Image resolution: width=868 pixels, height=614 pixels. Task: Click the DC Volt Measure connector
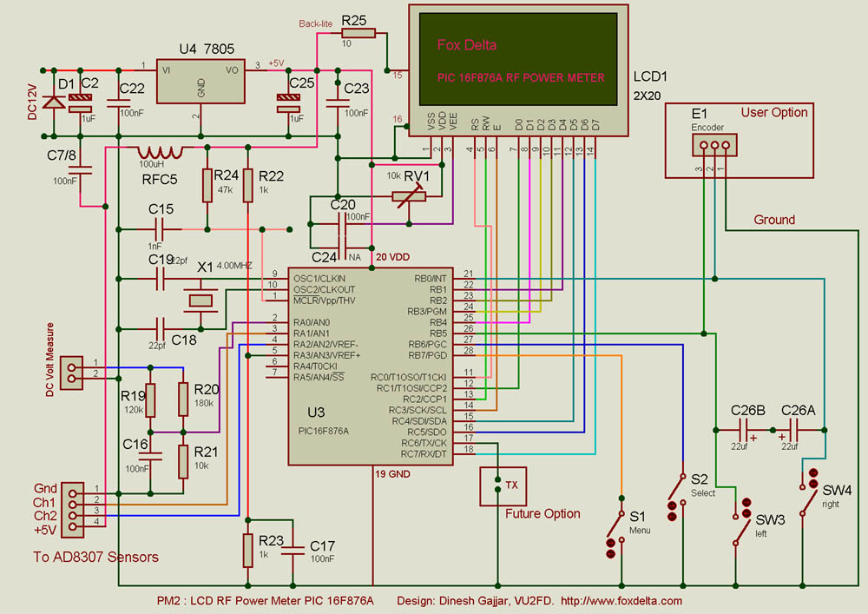point(74,368)
